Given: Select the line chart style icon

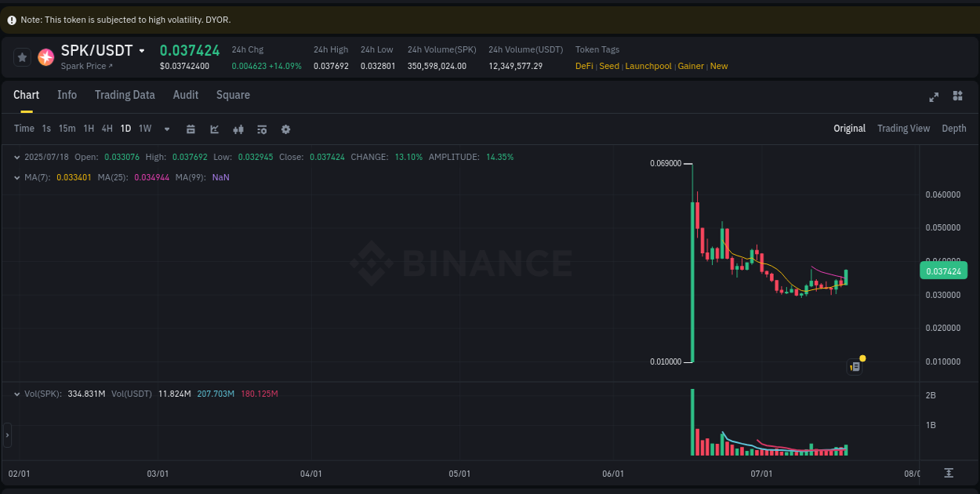Looking at the screenshot, I should pos(214,129).
